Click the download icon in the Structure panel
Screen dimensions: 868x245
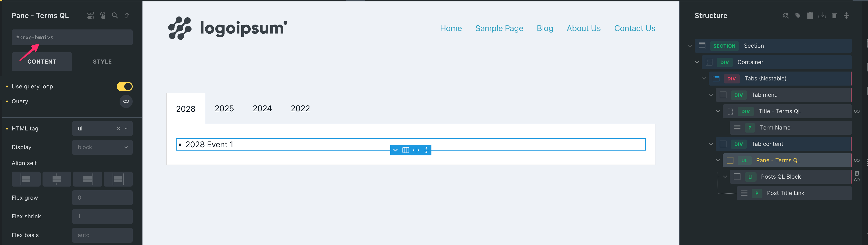pos(822,15)
